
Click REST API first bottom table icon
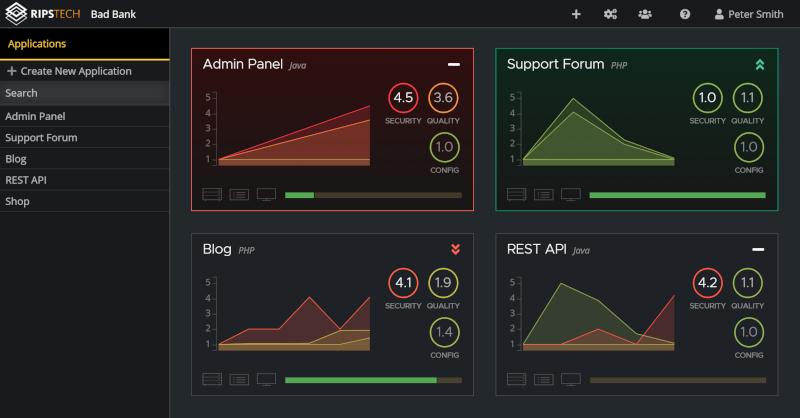[516, 379]
